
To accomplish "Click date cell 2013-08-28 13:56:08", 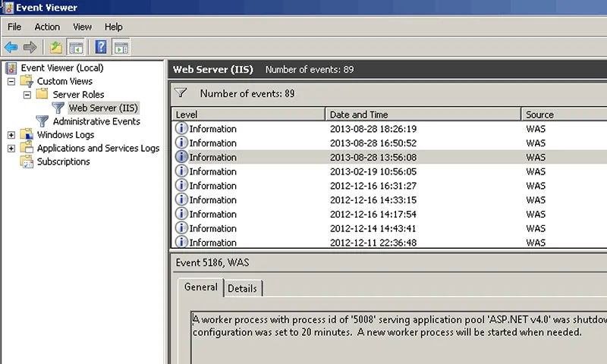I will click(x=373, y=158).
